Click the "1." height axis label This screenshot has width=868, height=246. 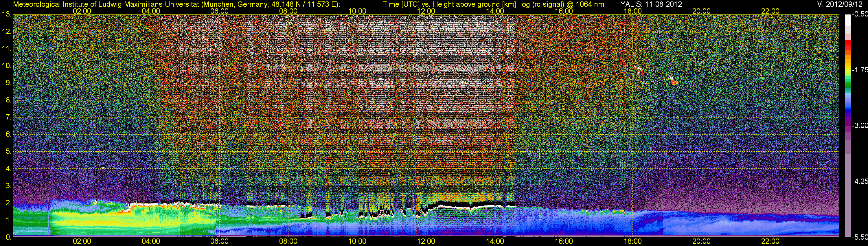(x=8, y=220)
